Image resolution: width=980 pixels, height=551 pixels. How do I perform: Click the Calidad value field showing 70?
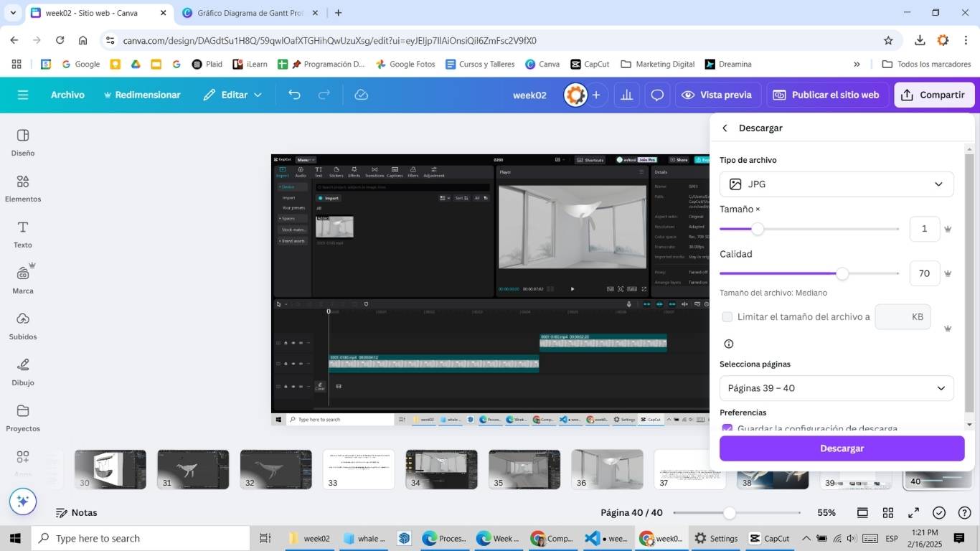tap(925, 273)
